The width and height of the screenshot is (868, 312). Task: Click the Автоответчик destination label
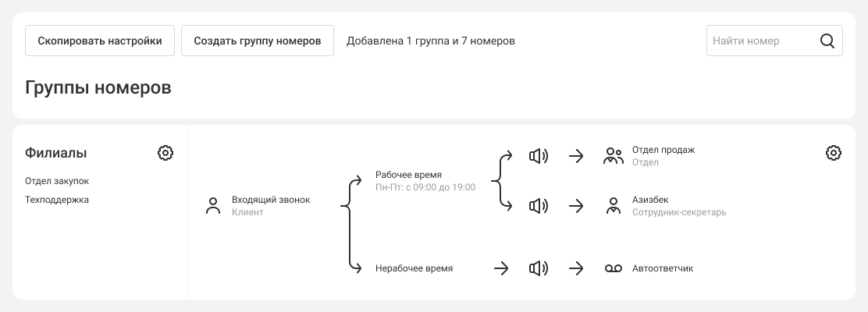(x=662, y=268)
